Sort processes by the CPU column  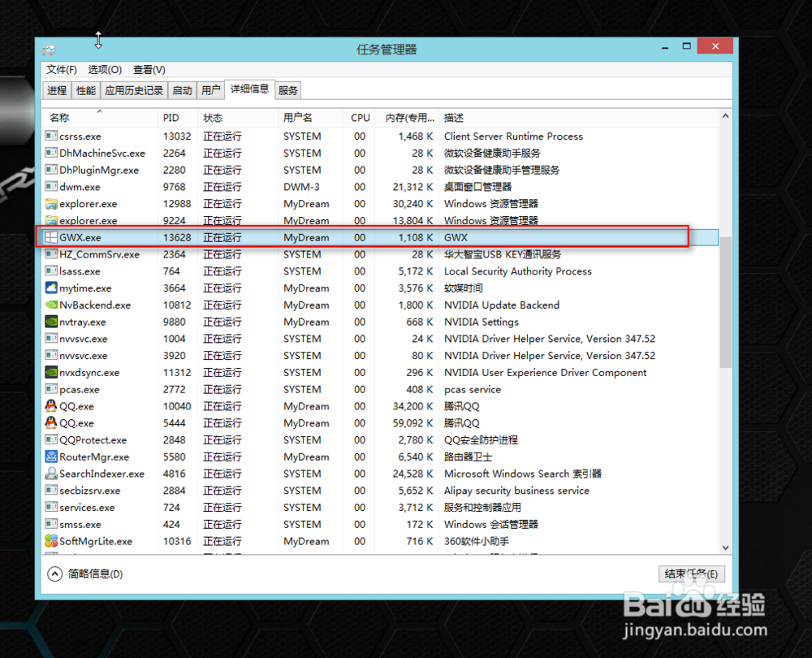pyautogui.click(x=360, y=117)
